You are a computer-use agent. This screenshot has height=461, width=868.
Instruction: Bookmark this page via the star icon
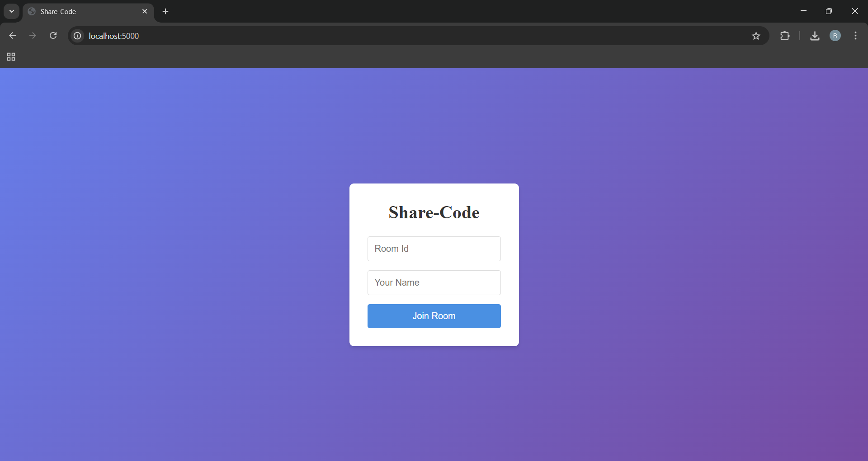point(756,36)
